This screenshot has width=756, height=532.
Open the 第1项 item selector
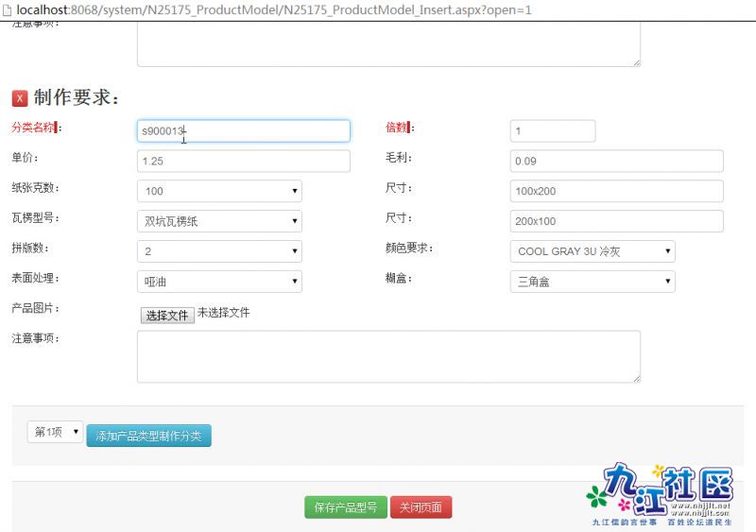tap(55, 432)
